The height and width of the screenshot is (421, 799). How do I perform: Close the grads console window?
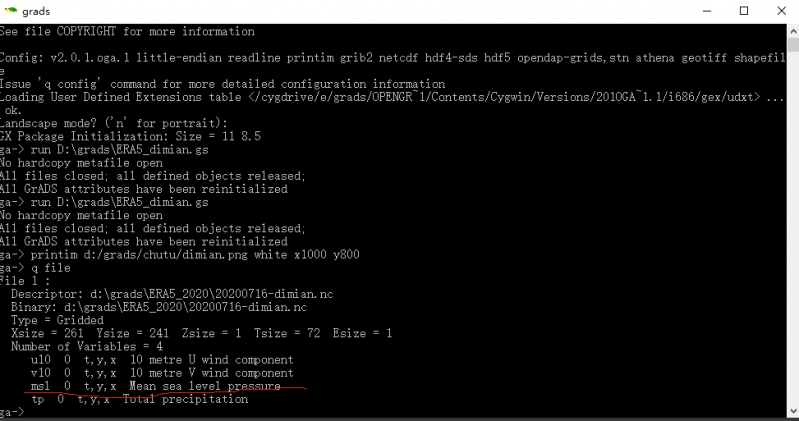[781, 11]
